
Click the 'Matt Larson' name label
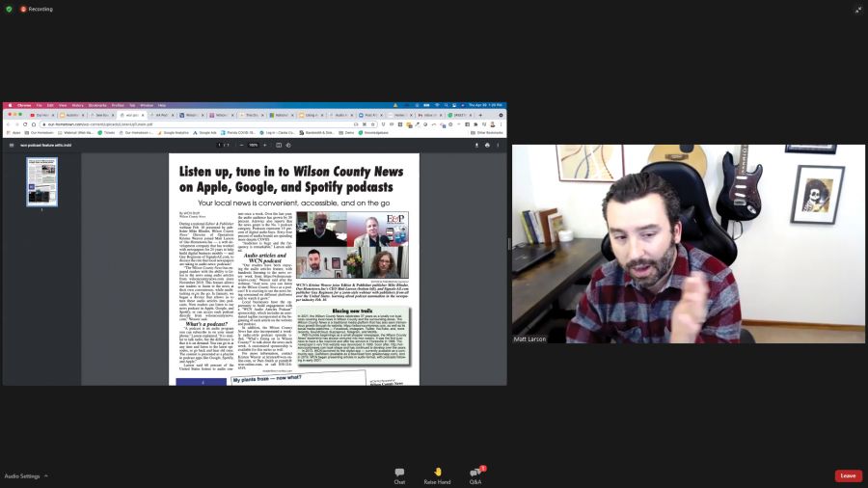click(529, 339)
